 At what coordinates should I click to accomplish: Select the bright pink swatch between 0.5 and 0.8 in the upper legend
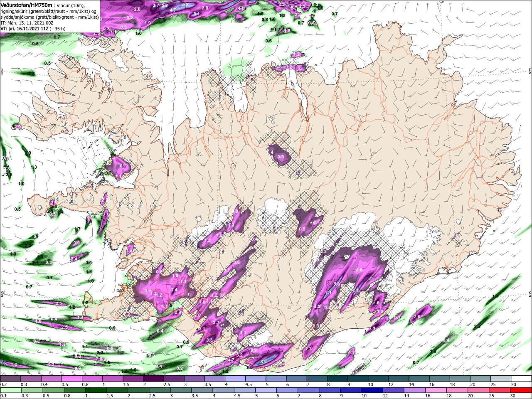(71, 379)
